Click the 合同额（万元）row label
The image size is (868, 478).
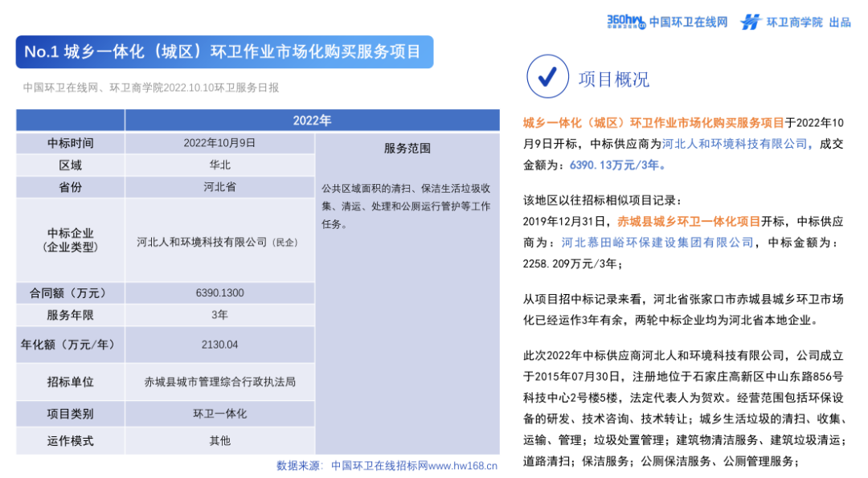70,293
